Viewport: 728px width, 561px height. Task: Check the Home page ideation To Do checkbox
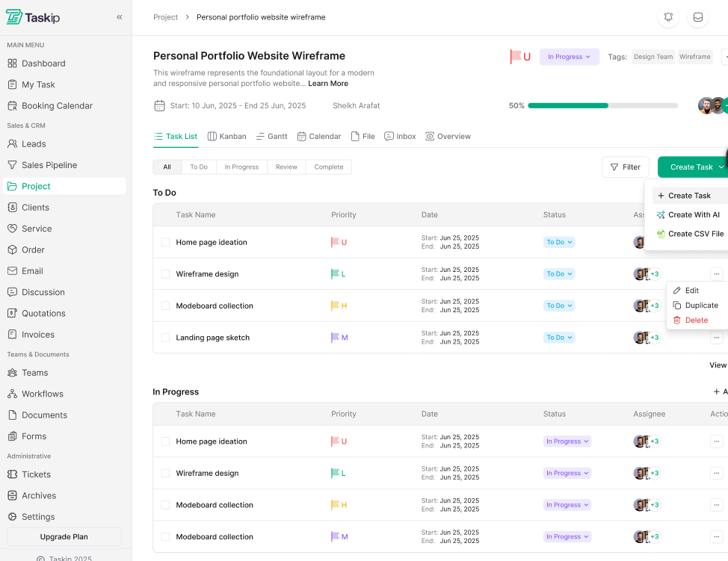(x=165, y=243)
